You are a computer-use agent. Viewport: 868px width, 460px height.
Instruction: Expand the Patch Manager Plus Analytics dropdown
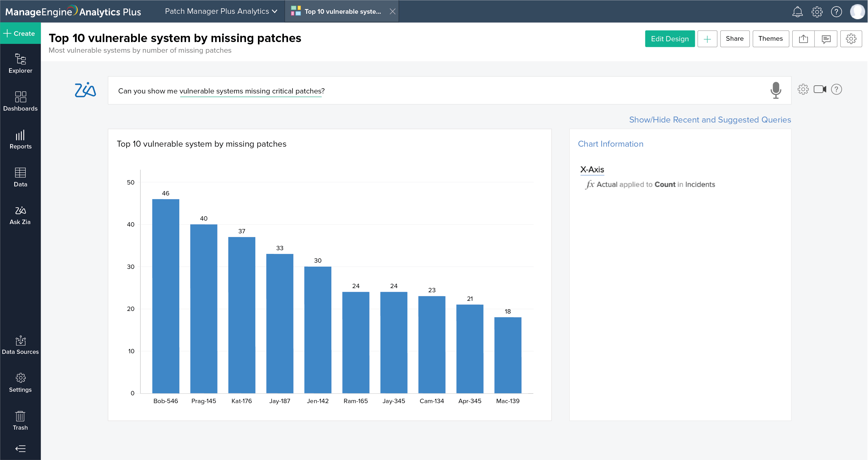pyautogui.click(x=221, y=11)
